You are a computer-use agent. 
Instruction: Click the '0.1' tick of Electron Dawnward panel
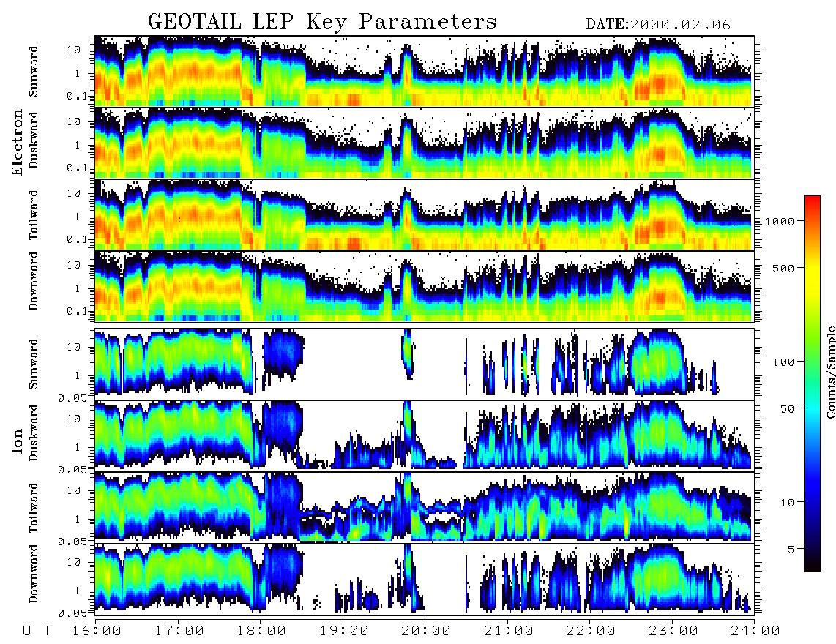coord(76,311)
